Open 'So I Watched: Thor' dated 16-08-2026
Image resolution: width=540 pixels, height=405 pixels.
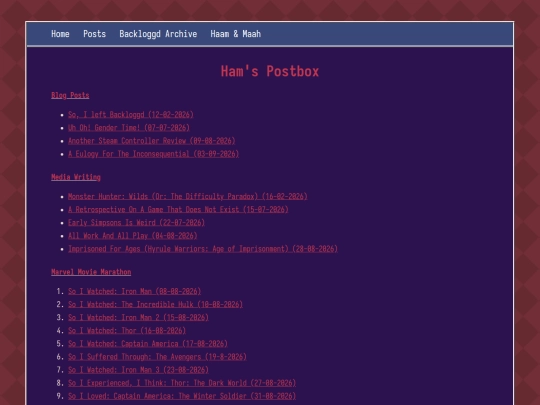click(x=127, y=331)
